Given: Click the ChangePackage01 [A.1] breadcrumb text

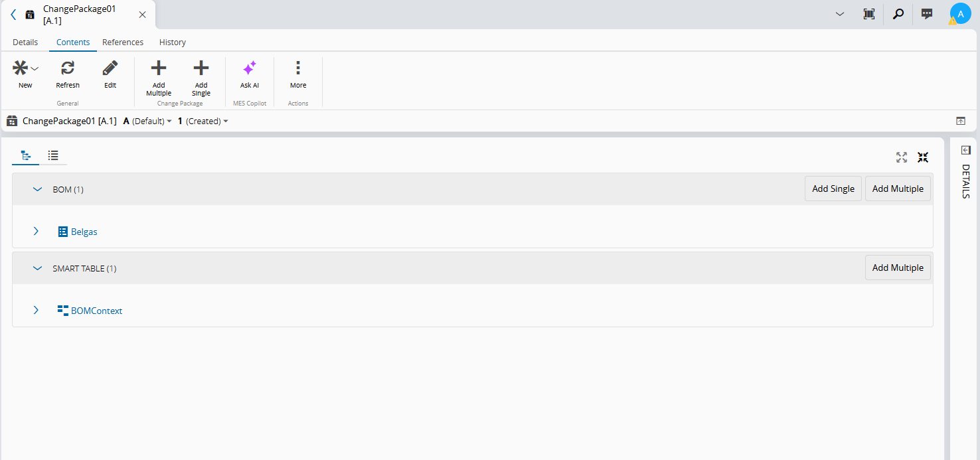Looking at the screenshot, I should click(70, 121).
